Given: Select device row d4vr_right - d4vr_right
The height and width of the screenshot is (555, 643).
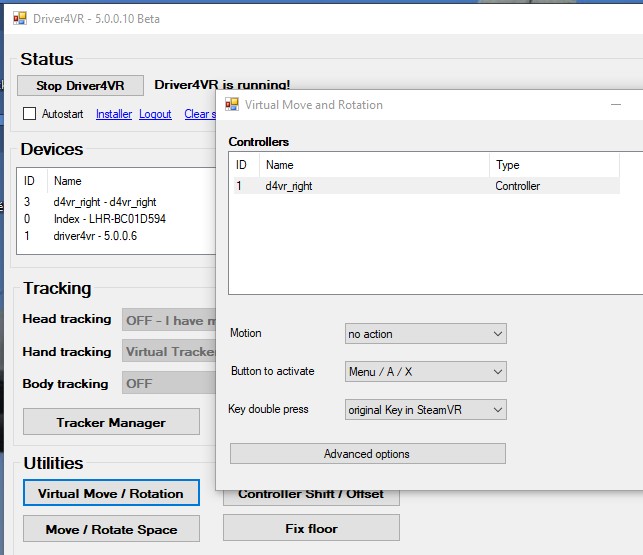Looking at the screenshot, I should pos(116,202).
